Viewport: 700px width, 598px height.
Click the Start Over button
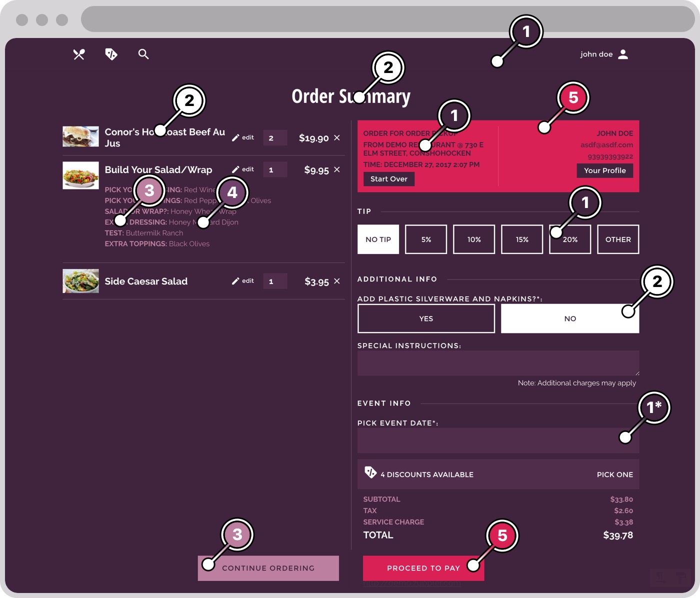[x=388, y=179]
